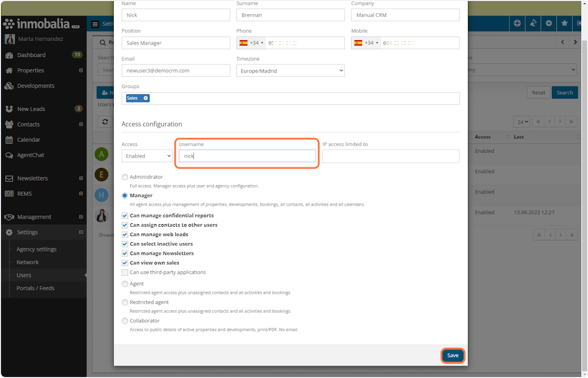Uncheck Can manage Newsletters

[125, 253]
